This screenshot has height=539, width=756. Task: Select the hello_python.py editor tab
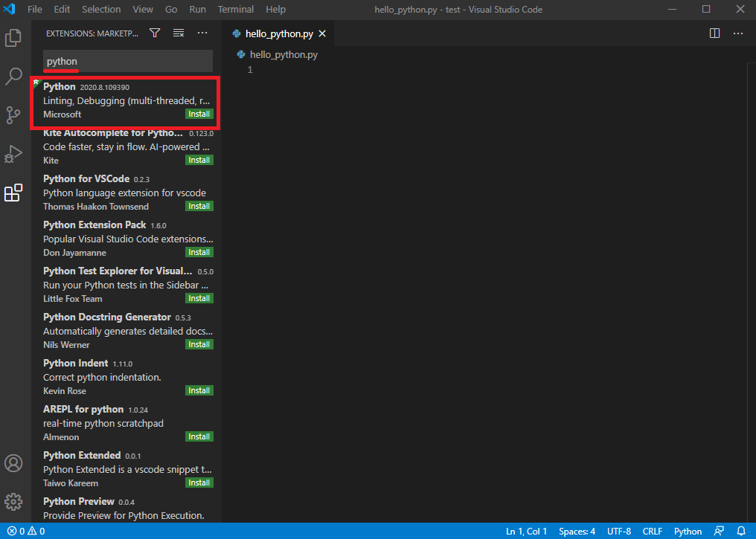click(x=278, y=33)
